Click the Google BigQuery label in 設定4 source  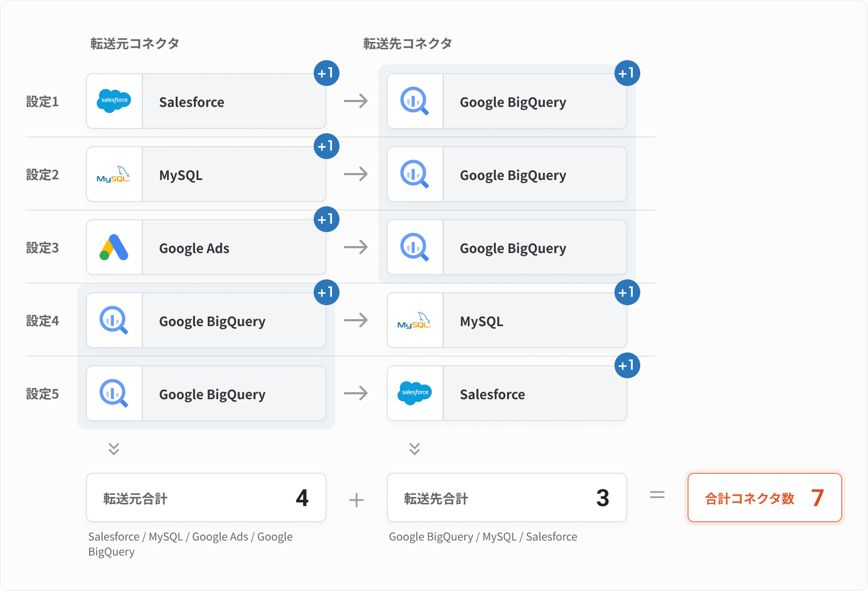[x=212, y=322]
